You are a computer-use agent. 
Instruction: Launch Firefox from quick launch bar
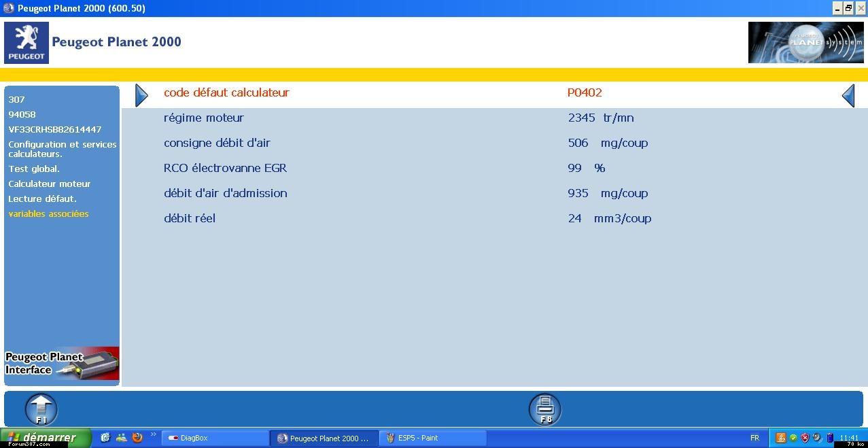tap(137, 438)
